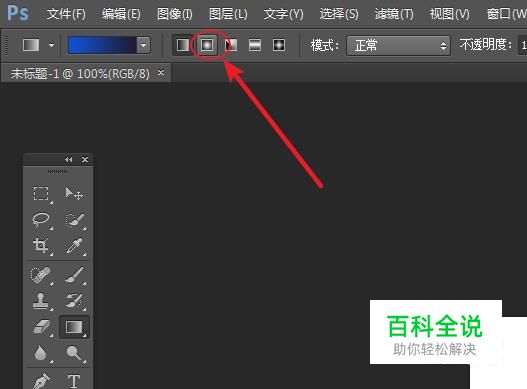Select the Pen tool

[x=41, y=381]
